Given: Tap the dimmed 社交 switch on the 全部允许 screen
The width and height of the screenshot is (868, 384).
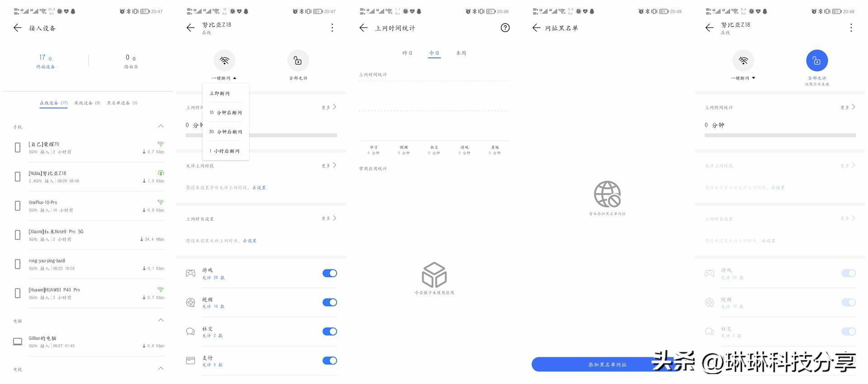Looking at the screenshot, I should (x=849, y=332).
